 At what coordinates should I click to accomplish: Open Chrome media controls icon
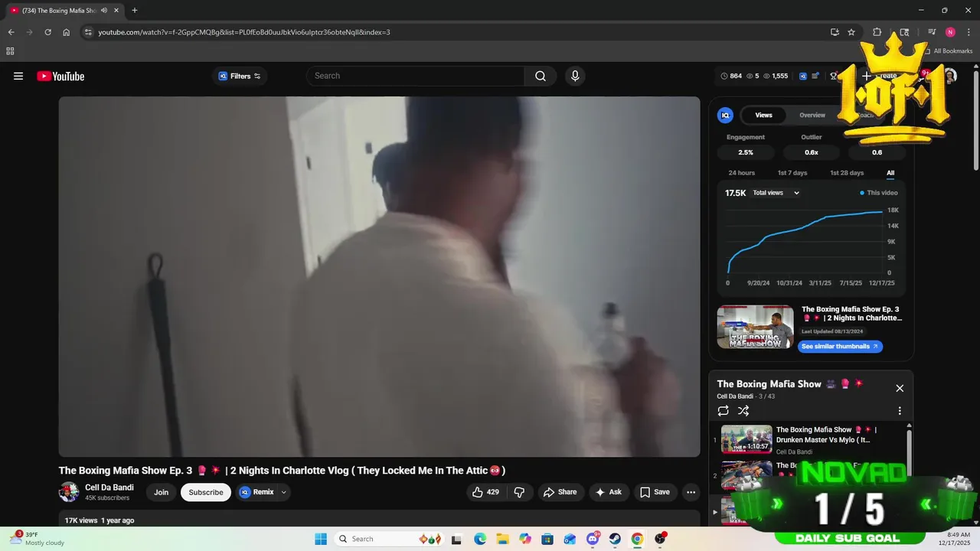932,32
